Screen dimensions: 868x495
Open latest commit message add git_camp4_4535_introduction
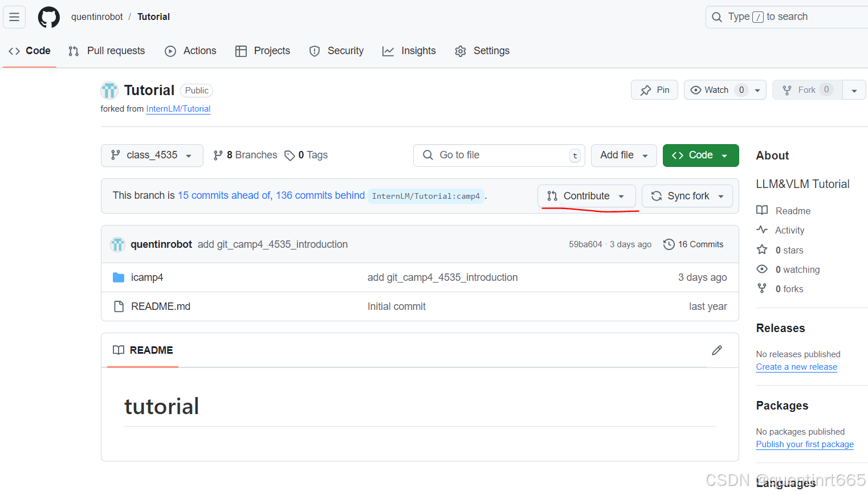[272, 244]
